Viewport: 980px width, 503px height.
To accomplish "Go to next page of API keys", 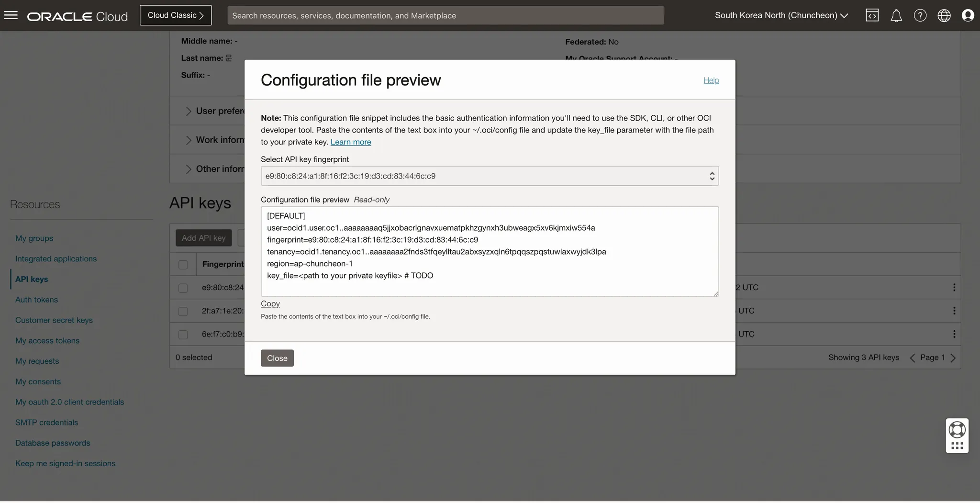I will [x=953, y=358].
